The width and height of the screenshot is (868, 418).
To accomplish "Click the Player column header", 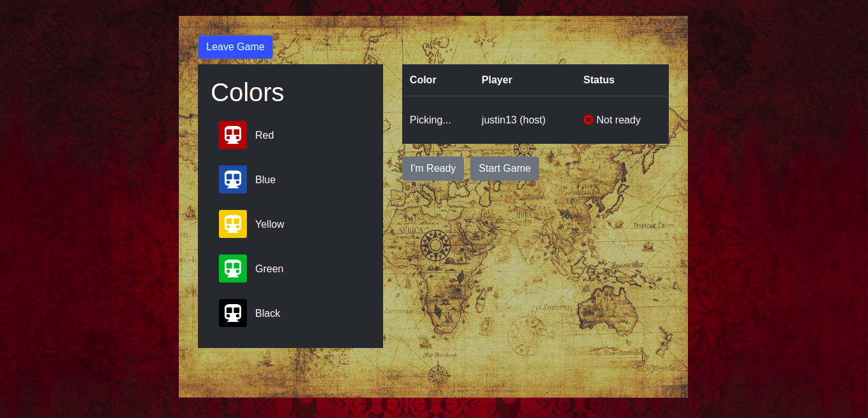I will [497, 80].
